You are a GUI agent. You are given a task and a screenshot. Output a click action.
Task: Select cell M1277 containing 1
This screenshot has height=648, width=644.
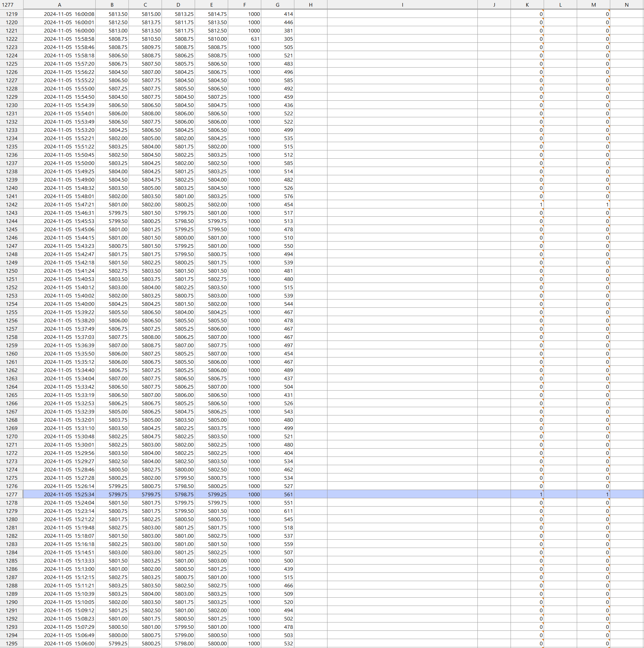593,494
